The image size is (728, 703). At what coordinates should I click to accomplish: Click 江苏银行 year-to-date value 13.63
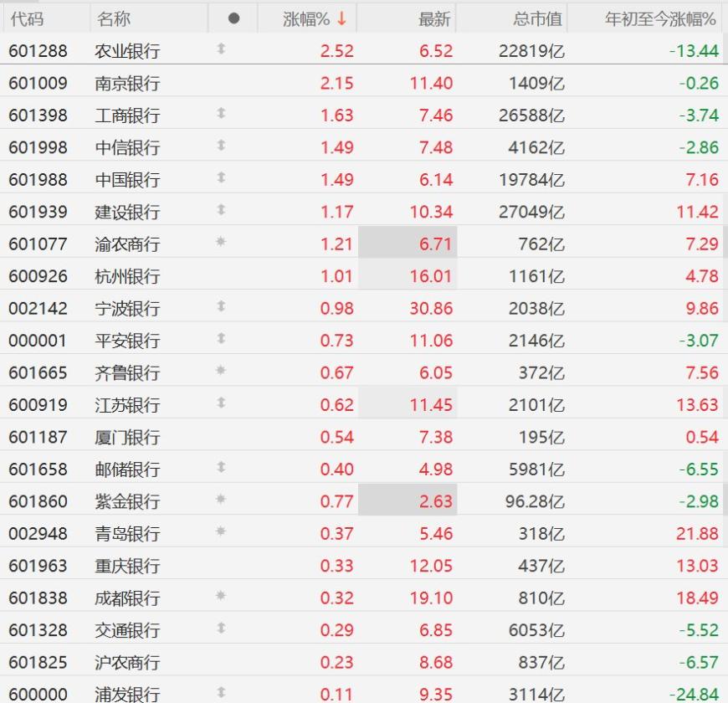(x=697, y=405)
